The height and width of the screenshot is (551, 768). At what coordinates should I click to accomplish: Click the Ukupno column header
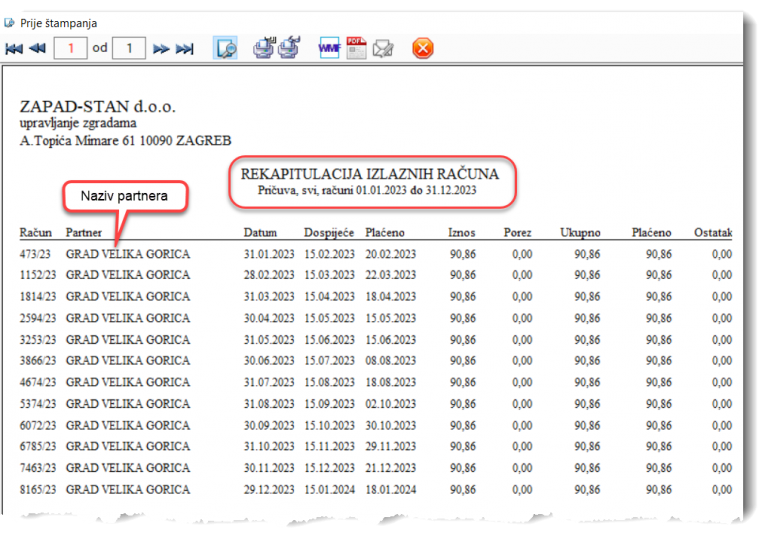(580, 233)
